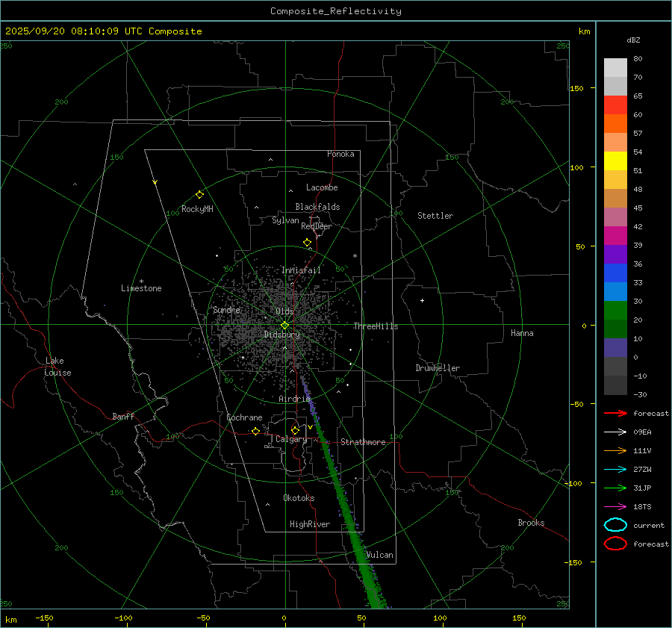
Task: Pick the red 60-65 dBZ color swatch
Action: tap(615, 105)
